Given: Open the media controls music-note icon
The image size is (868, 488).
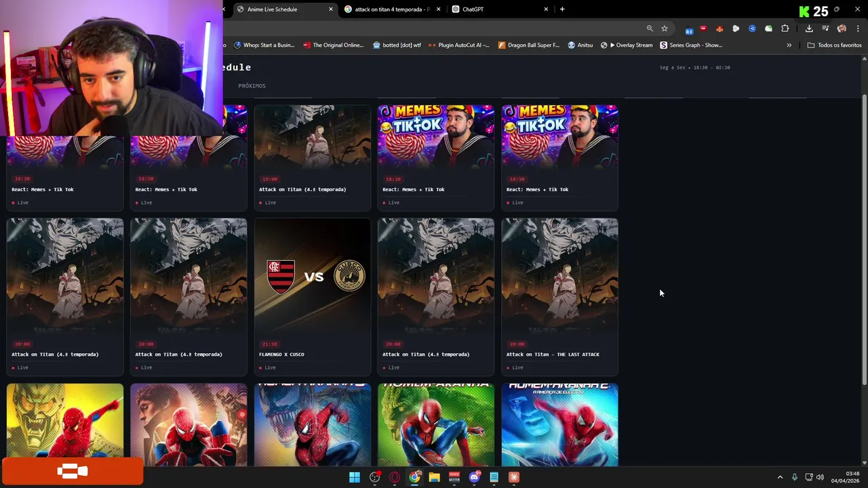Looking at the screenshot, I should coord(825,28).
